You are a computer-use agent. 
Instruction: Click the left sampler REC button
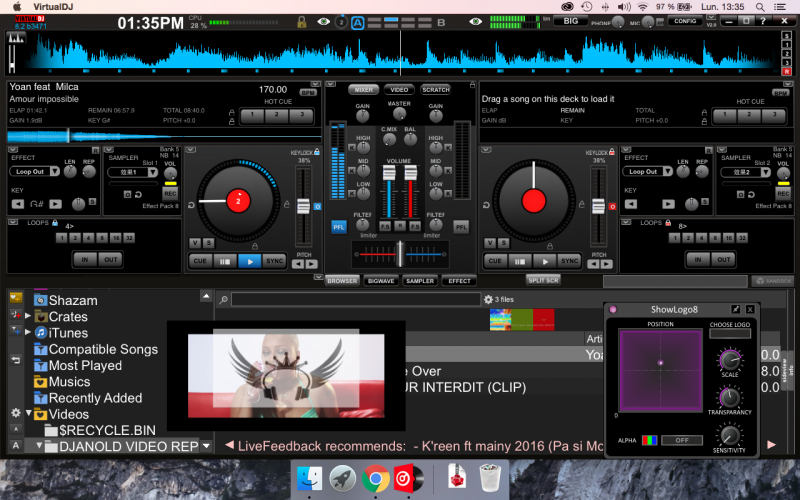pos(170,194)
